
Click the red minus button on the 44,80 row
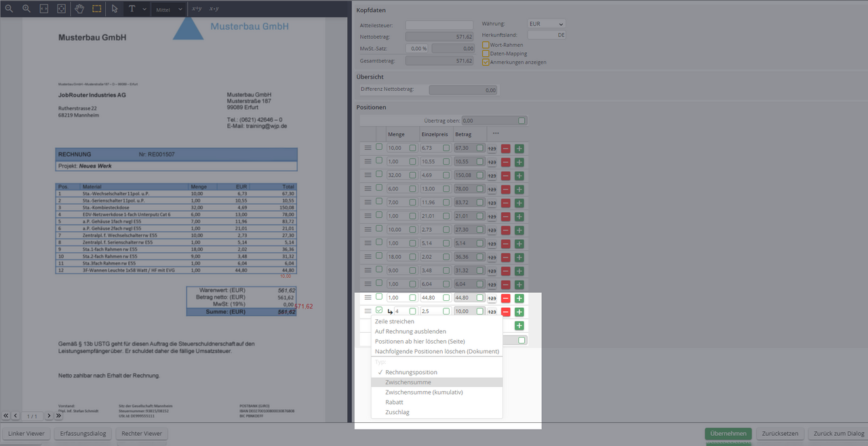[x=505, y=298]
